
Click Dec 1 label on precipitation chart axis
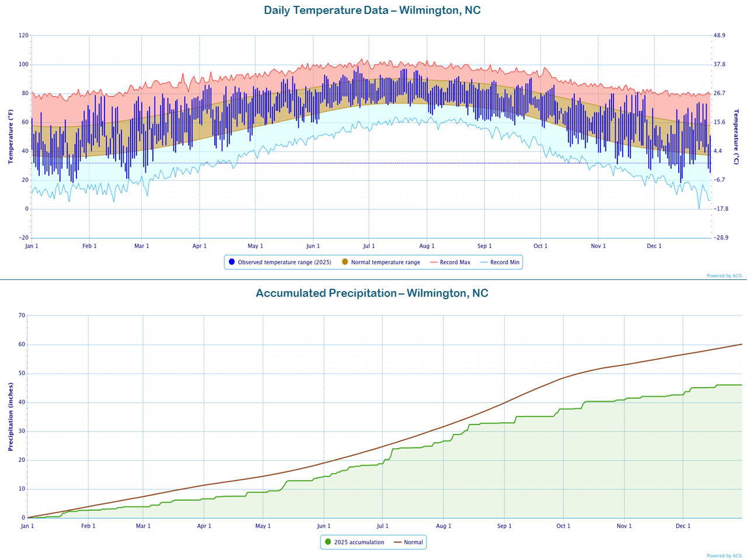tap(683, 526)
